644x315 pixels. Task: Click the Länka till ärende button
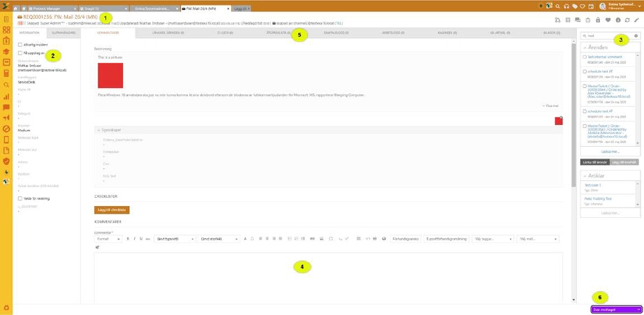[x=594, y=161]
